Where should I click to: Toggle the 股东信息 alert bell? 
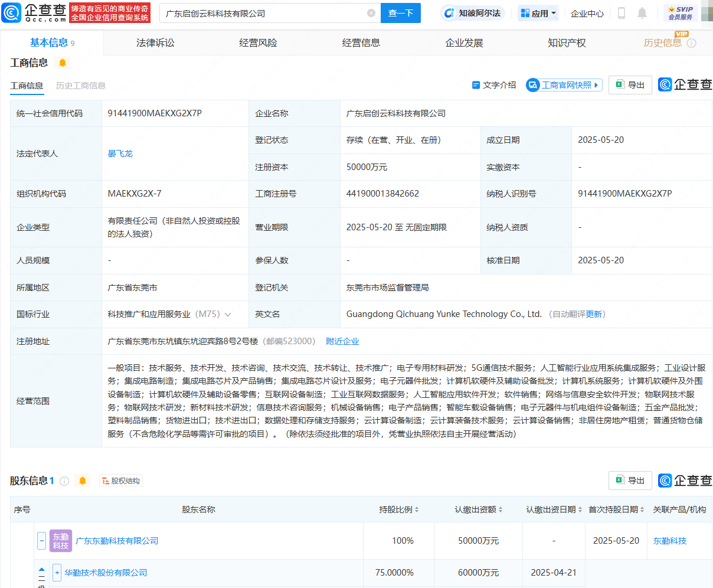click(x=82, y=481)
